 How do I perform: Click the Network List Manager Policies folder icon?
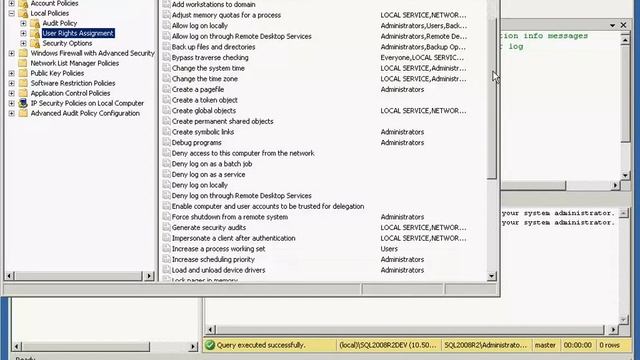click(23, 63)
